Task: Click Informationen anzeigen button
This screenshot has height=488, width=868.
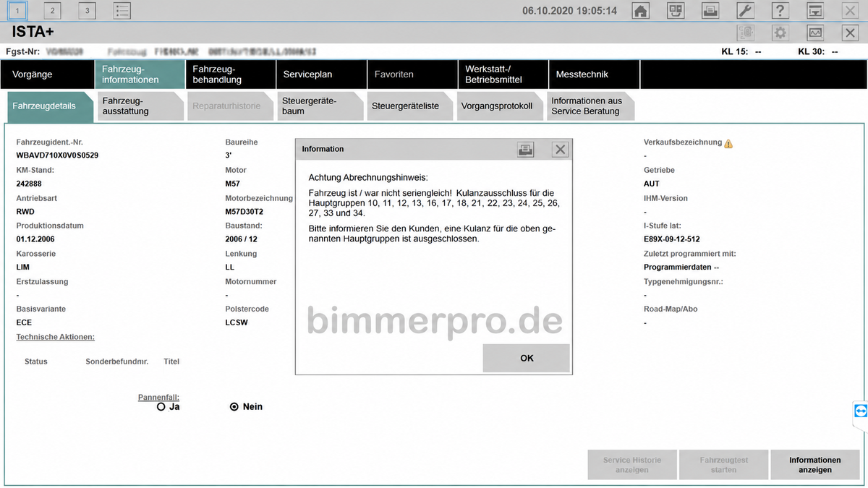Action: 814,465
